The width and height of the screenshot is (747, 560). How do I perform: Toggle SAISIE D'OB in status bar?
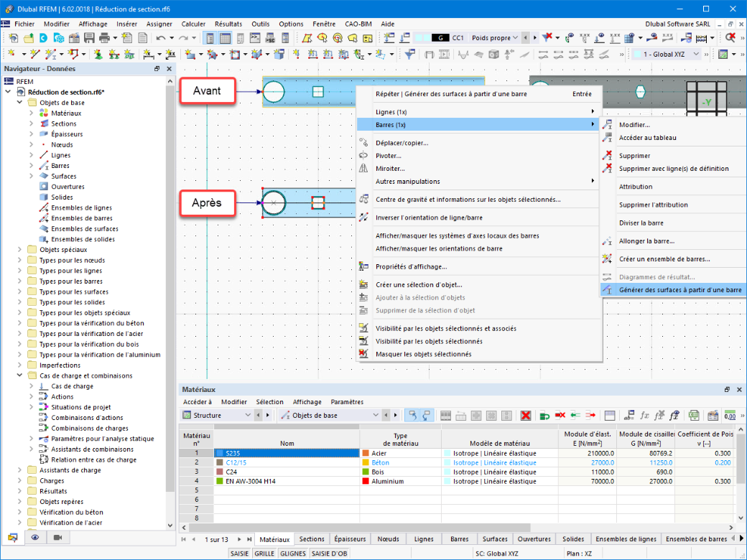coord(329,554)
